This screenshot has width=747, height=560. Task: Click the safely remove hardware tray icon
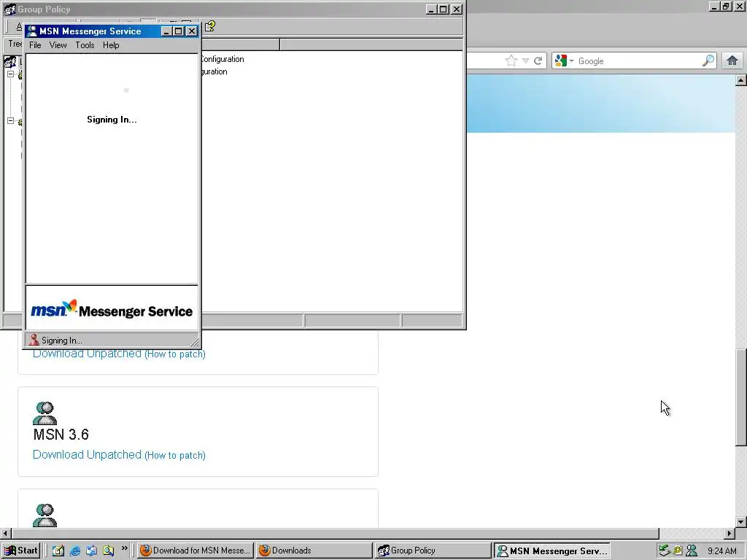click(x=665, y=551)
